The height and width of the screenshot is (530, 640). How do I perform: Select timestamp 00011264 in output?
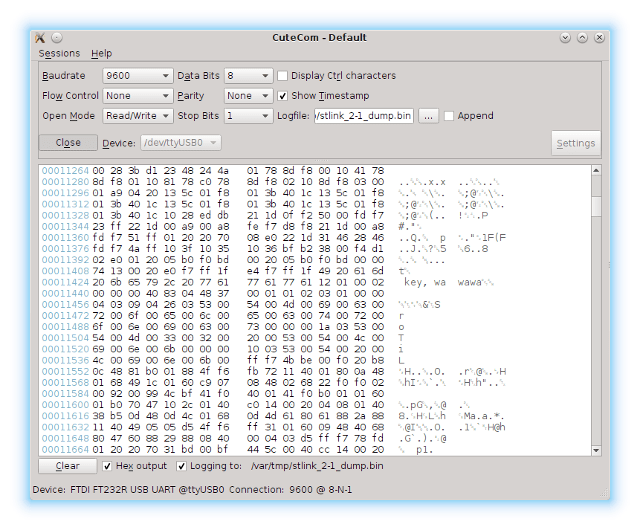pos(65,170)
